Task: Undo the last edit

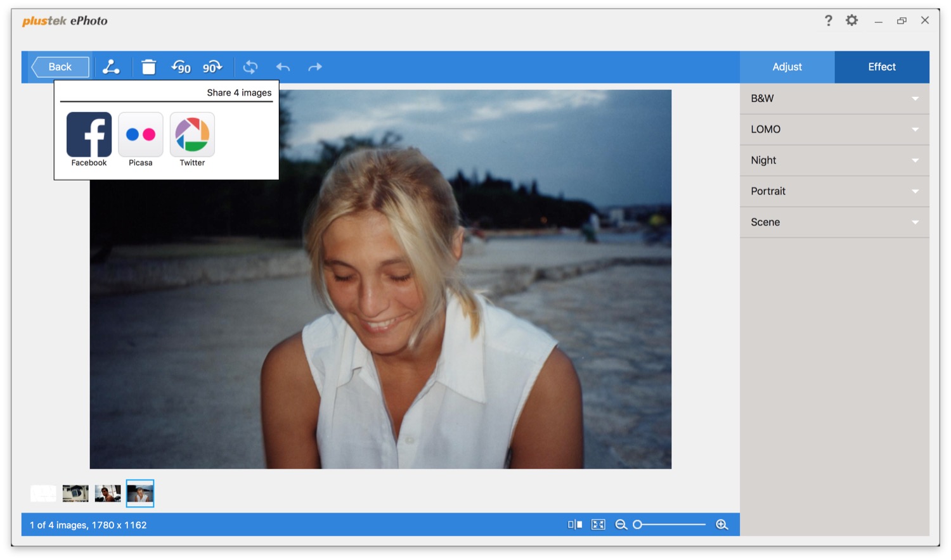Action: tap(283, 67)
